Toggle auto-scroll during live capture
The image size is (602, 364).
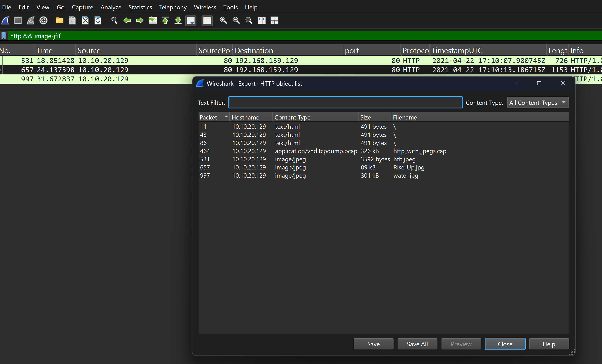coord(191,21)
